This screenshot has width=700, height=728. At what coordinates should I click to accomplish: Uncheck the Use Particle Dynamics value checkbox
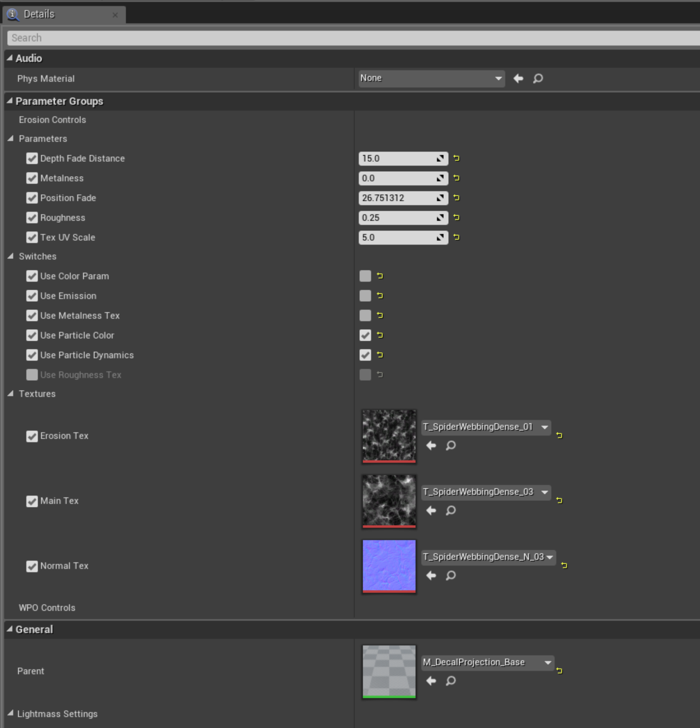tap(365, 355)
